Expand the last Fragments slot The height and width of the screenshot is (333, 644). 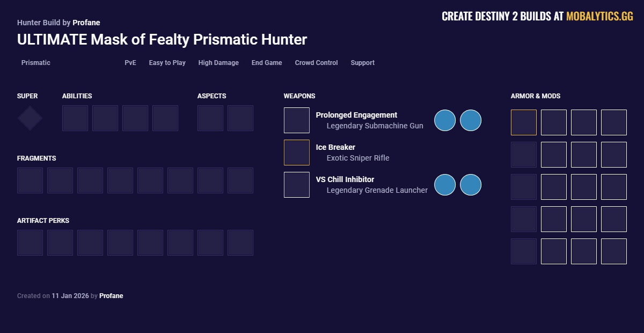pos(240,180)
